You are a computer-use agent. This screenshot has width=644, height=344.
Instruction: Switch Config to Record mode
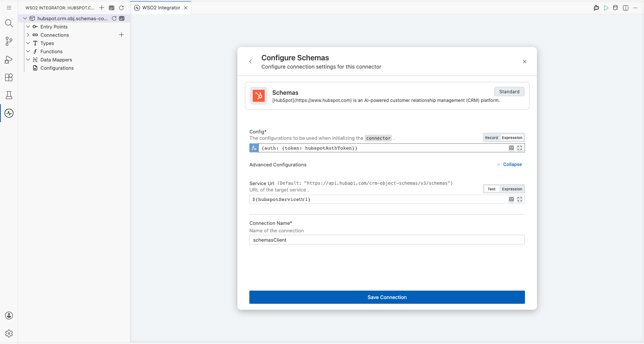tap(492, 138)
